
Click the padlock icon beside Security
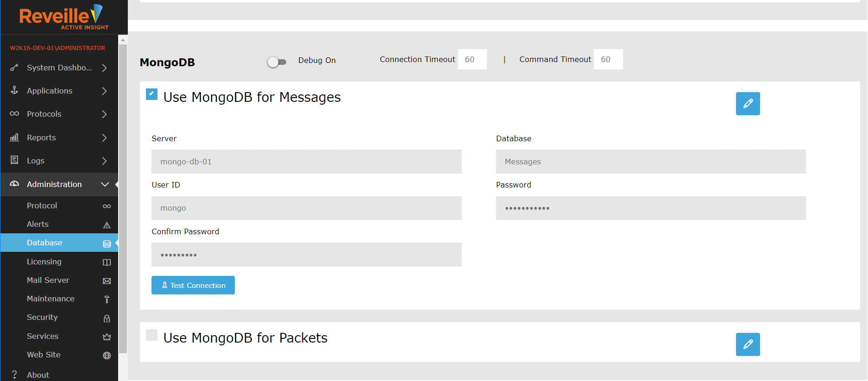click(x=107, y=318)
